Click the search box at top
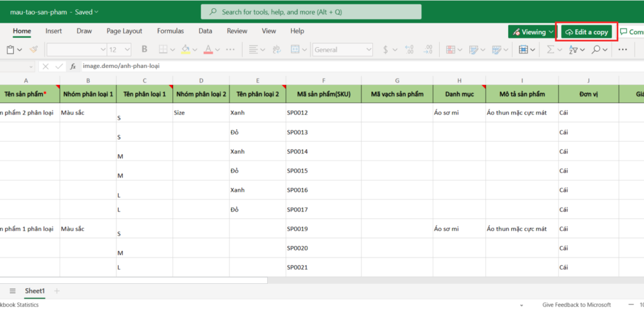This screenshot has width=644, height=309. click(x=311, y=12)
